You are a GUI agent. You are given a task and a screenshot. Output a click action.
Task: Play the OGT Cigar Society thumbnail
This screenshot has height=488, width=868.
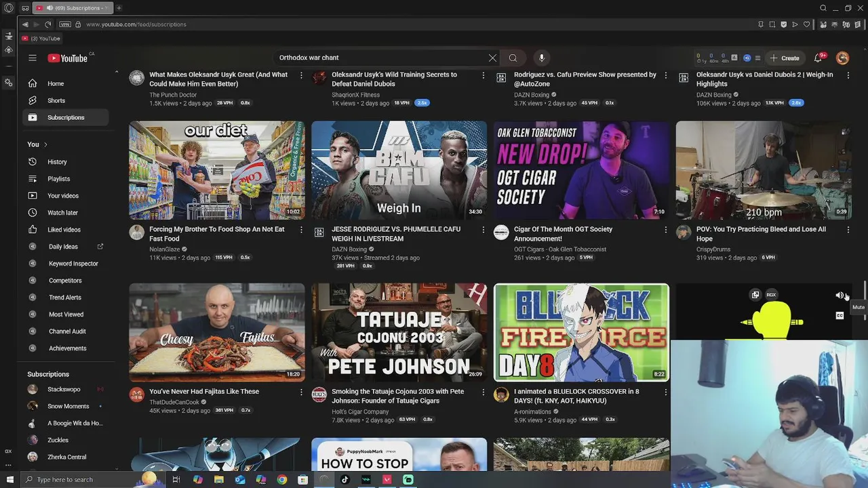click(581, 170)
